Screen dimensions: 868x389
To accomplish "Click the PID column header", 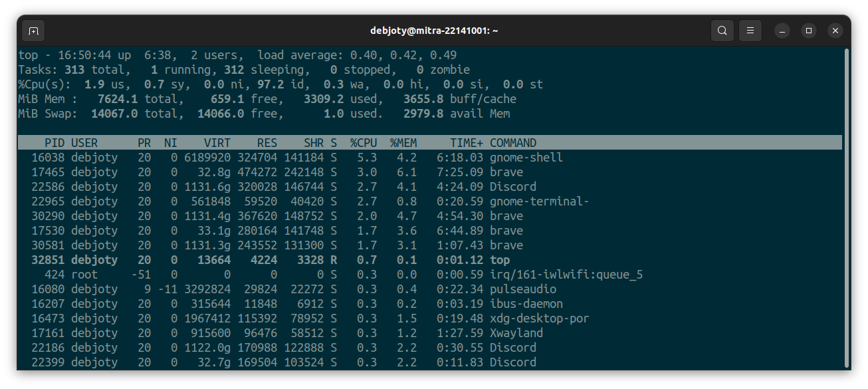I will [x=54, y=143].
